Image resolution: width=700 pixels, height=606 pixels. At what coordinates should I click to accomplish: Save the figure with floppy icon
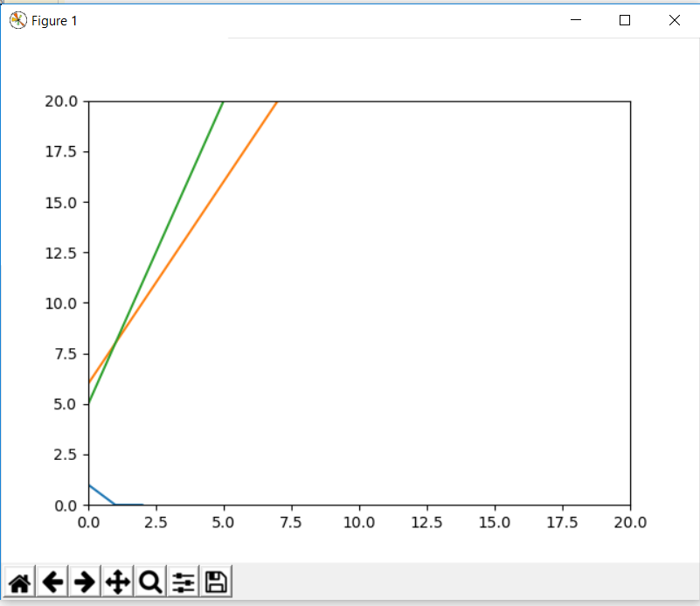[217, 582]
